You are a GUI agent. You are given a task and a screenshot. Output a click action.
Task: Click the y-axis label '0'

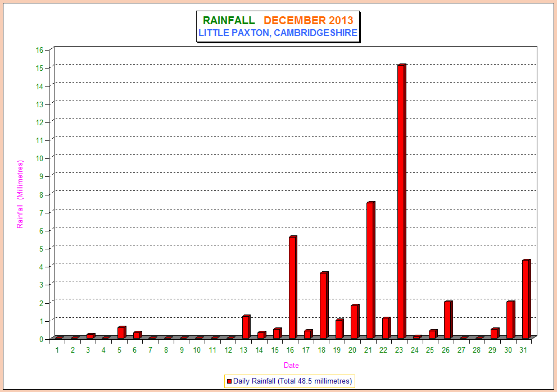41,339
